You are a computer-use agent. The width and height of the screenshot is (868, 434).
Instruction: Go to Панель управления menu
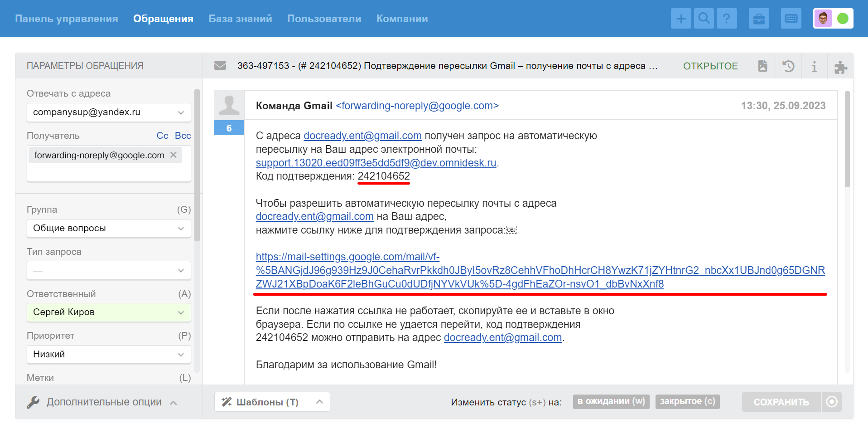(67, 19)
